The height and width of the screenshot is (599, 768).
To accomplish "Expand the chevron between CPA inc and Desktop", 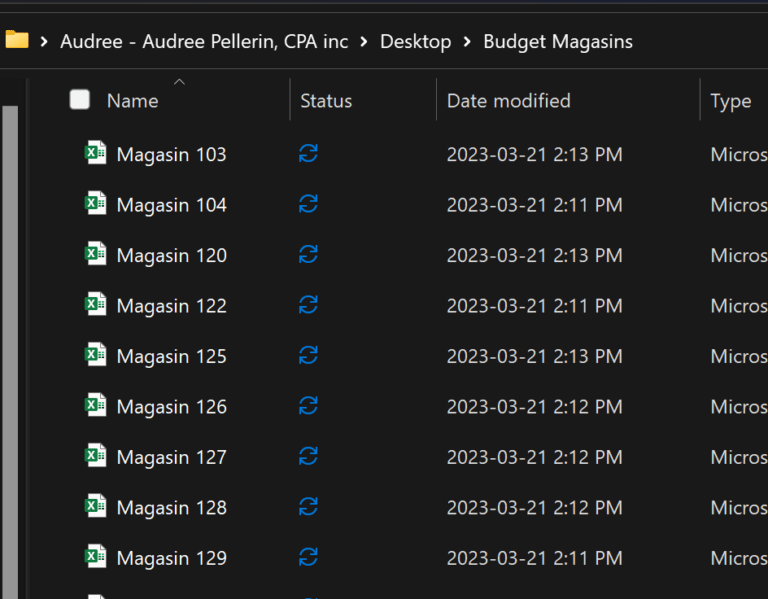I will click(x=364, y=42).
